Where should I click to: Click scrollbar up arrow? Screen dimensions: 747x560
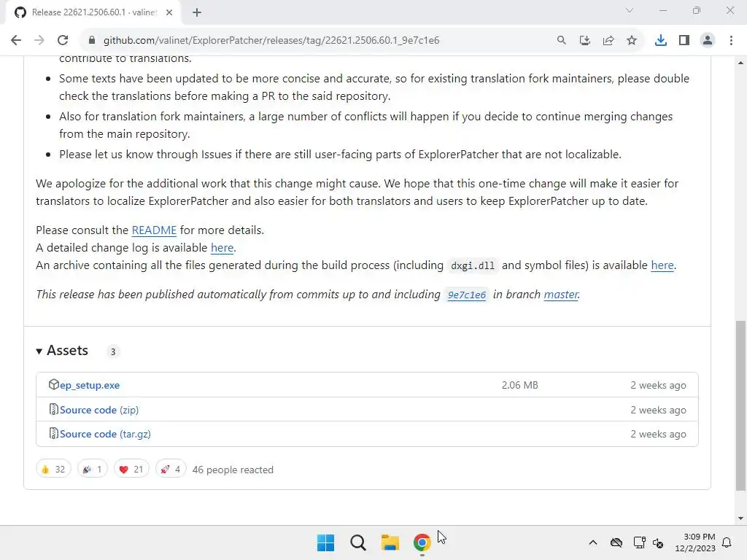coord(740,63)
